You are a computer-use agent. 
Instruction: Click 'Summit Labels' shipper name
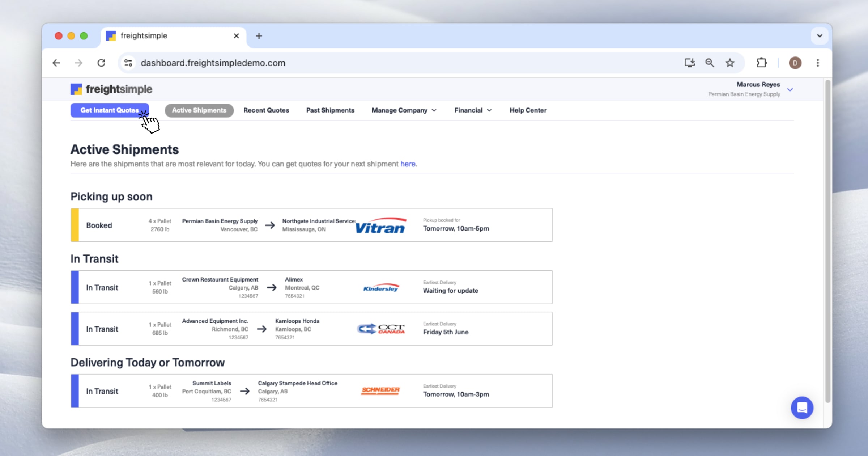point(212,383)
